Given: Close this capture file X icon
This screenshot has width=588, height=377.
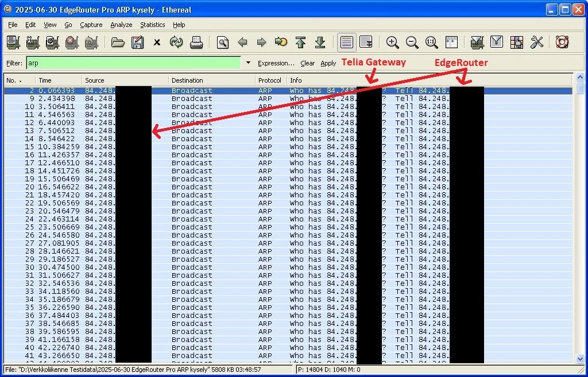Looking at the screenshot, I should (x=157, y=42).
